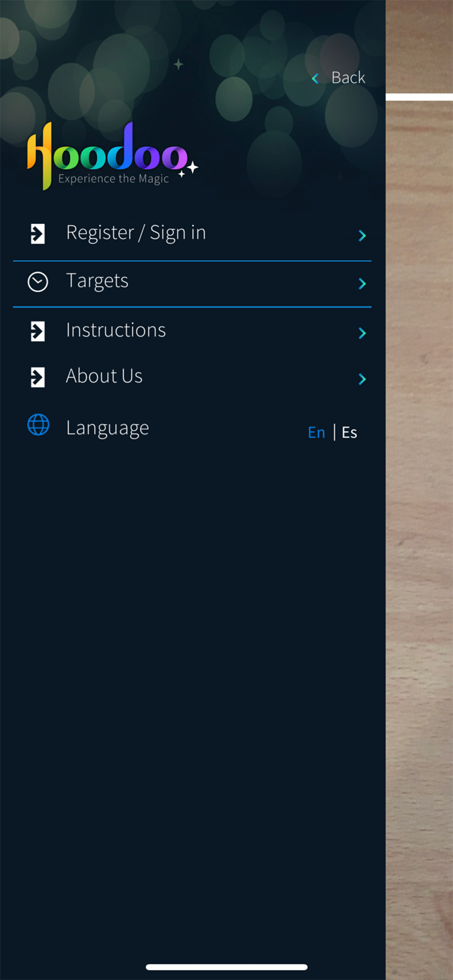Expand Register / Sign in chevron

pos(362,235)
